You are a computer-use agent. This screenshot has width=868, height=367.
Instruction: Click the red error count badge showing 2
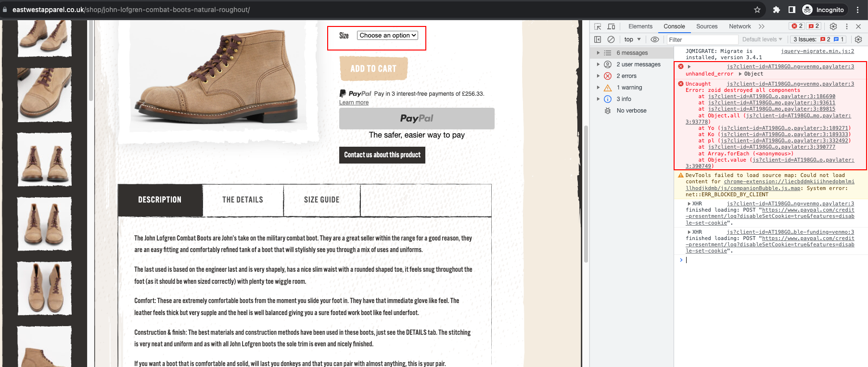(797, 26)
